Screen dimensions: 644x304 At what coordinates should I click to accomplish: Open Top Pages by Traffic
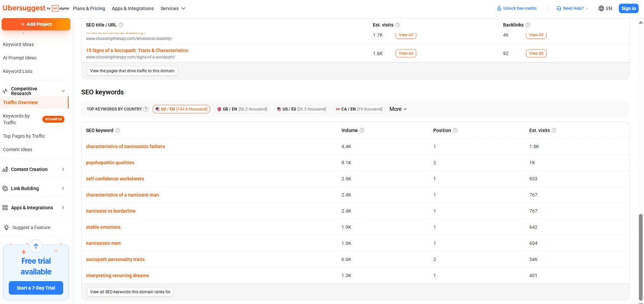pos(24,136)
